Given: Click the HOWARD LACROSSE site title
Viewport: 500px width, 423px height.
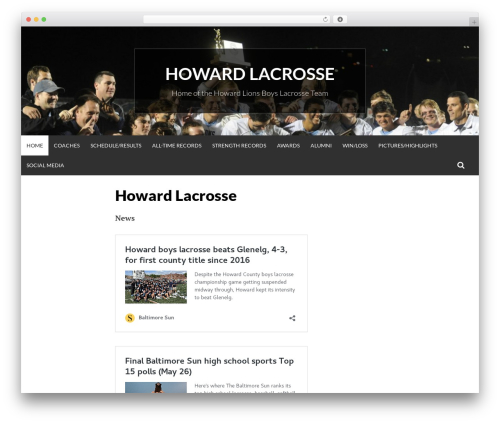Looking at the screenshot, I should 250,74.
